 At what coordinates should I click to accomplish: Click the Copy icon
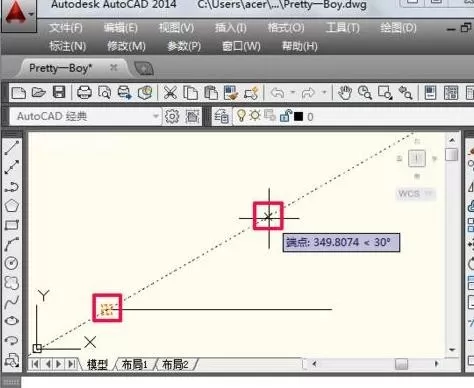tap(190, 93)
